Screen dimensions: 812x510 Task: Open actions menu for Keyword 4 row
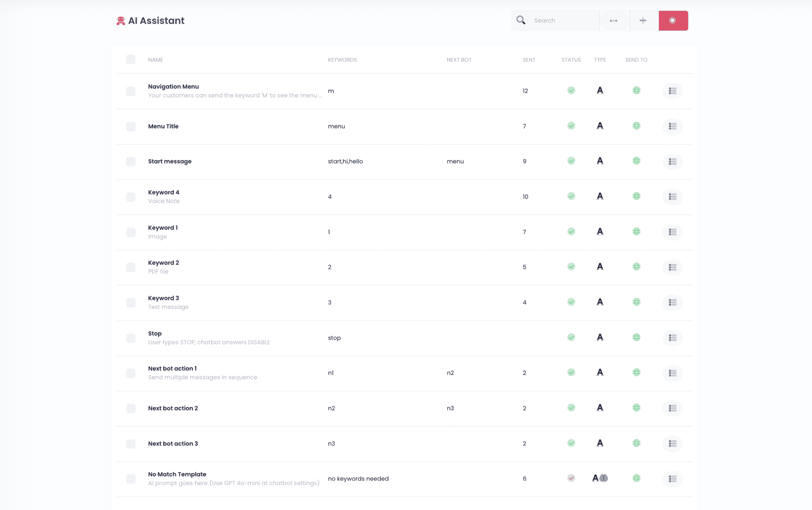672,197
